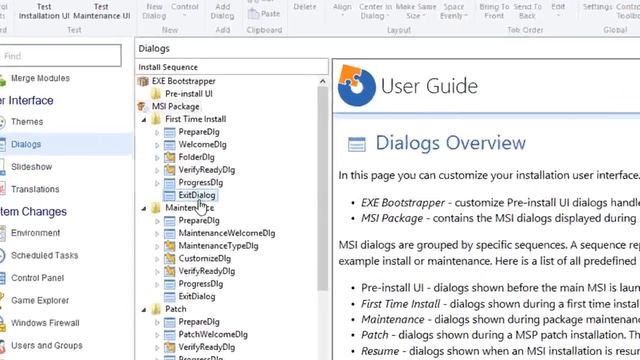Expand the MaintenanceWelcomeDlg node
The height and width of the screenshot is (360, 640).
coord(157,233)
